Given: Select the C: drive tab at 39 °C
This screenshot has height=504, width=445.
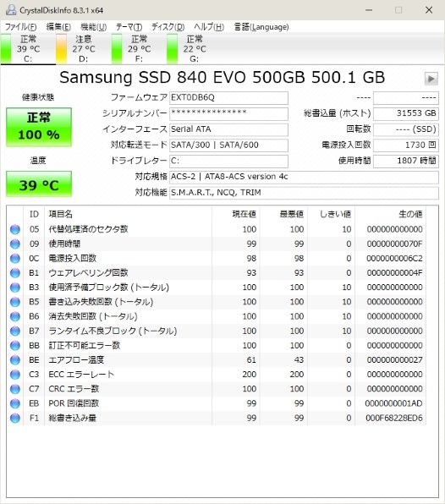Looking at the screenshot, I should (x=28, y=49).
